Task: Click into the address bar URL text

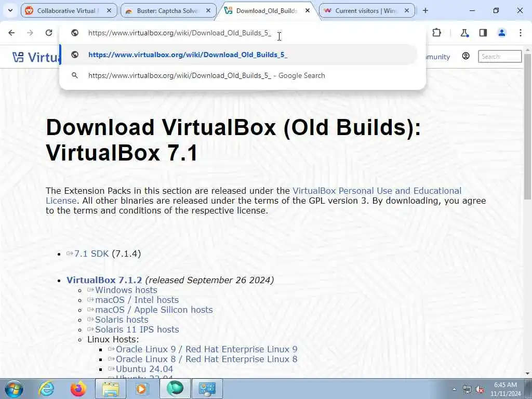Action: [179, 33]
